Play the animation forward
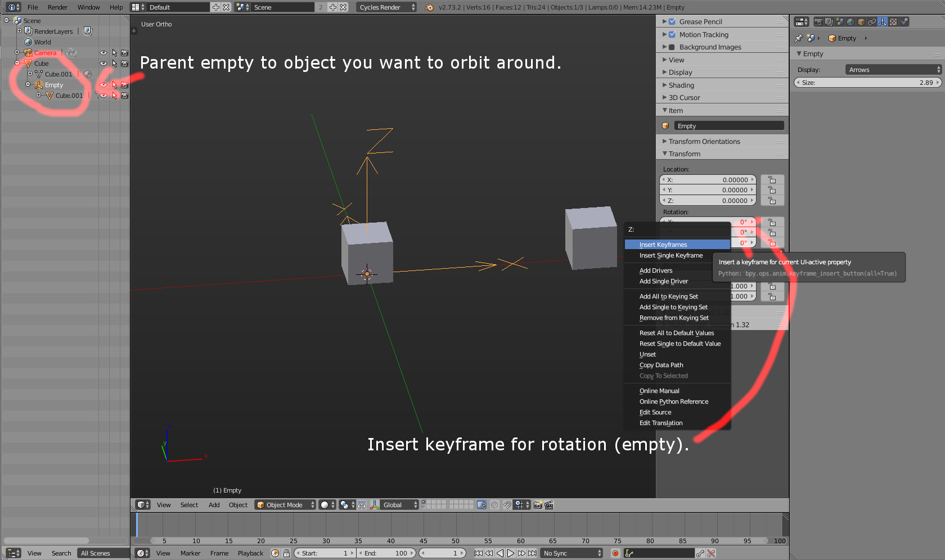The width and height of the screenshot is (945, 560). pyautogui.click(x=511, y=553)
